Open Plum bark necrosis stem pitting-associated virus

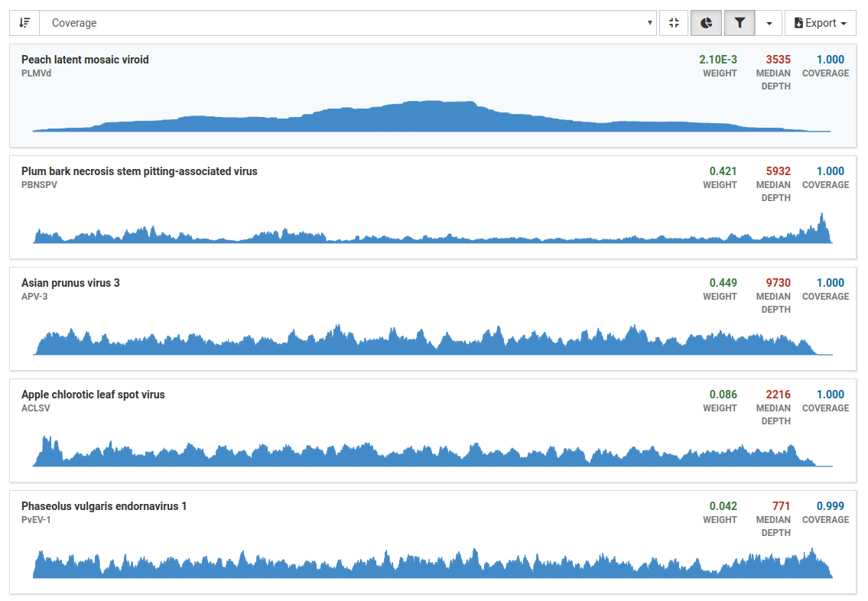(x=139, y=171)
